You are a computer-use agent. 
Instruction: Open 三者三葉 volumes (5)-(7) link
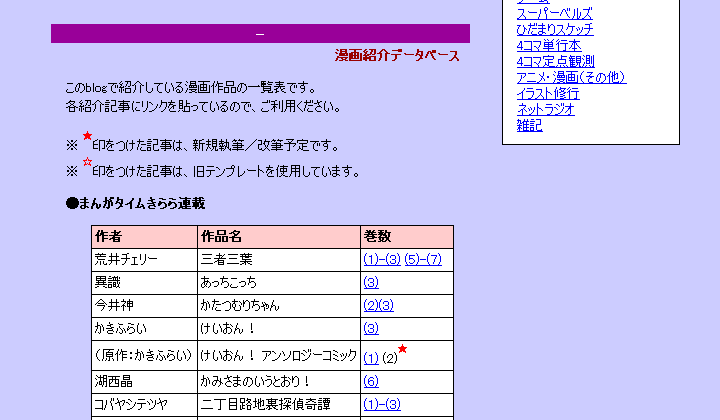pyautogui.click(x=423, y=260)
